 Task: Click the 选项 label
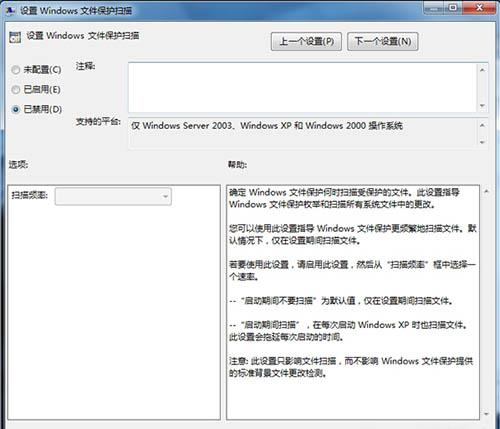point(18,164)
